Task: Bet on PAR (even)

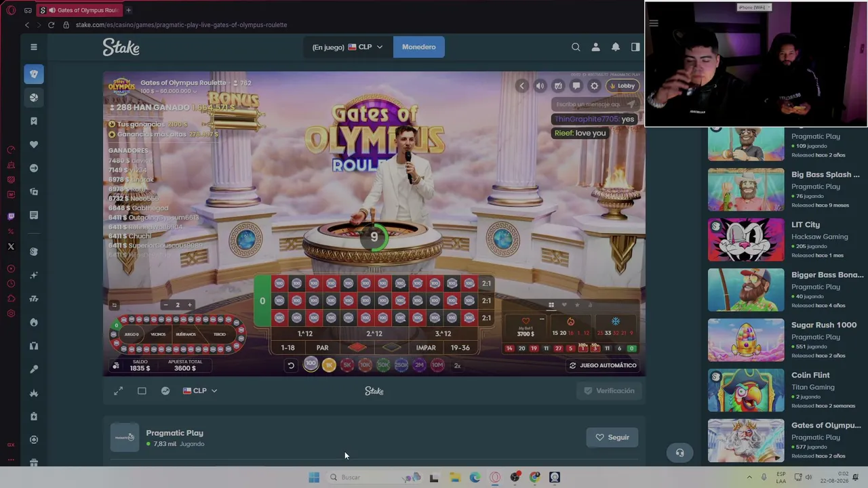Action: coord(322,348)
